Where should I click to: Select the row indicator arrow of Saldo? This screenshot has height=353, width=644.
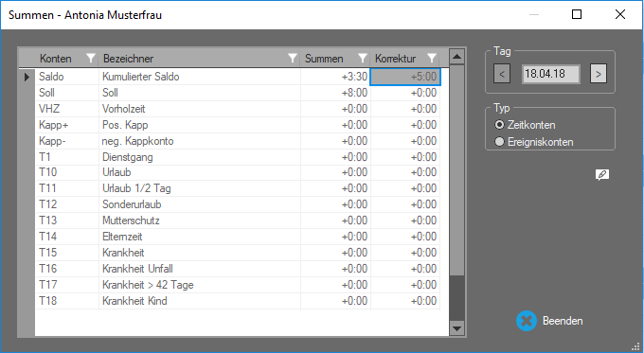(27, 77)
